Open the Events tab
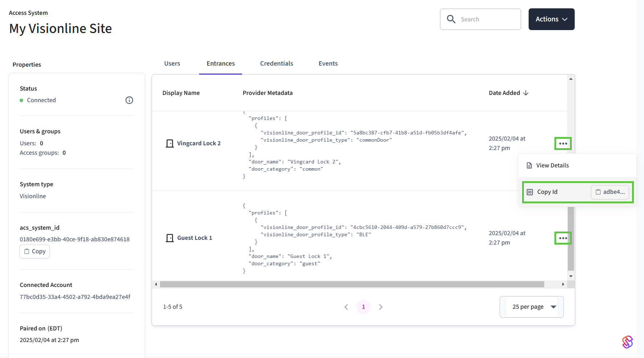The width and height of the screenshot is (644, 358). (x=328, y=63)
